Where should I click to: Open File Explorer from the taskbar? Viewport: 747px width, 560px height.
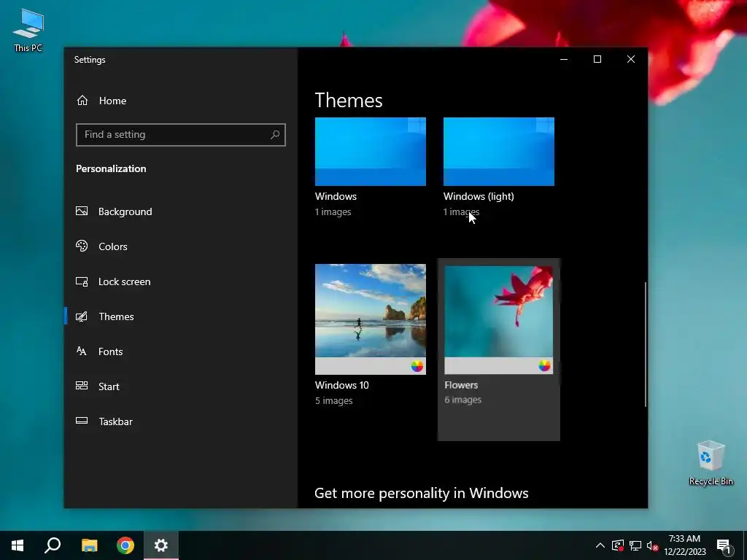(x=89, y=545)
